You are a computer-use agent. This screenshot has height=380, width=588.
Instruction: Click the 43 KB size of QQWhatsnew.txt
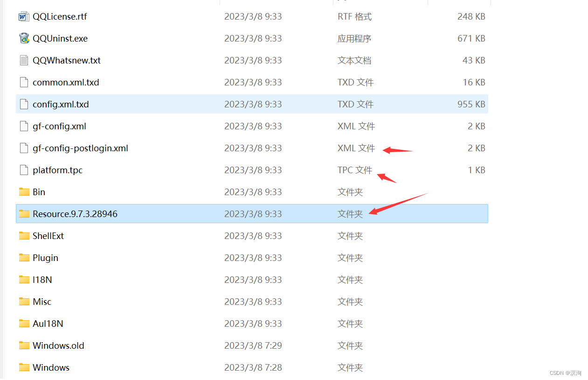474,61
